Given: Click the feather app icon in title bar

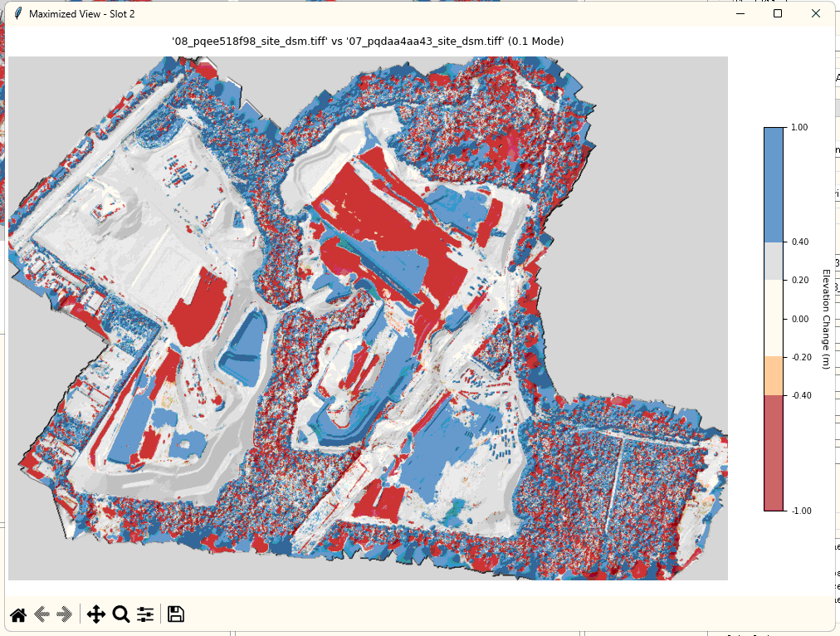Looking at the screenshot, I should tap(17, 13).
